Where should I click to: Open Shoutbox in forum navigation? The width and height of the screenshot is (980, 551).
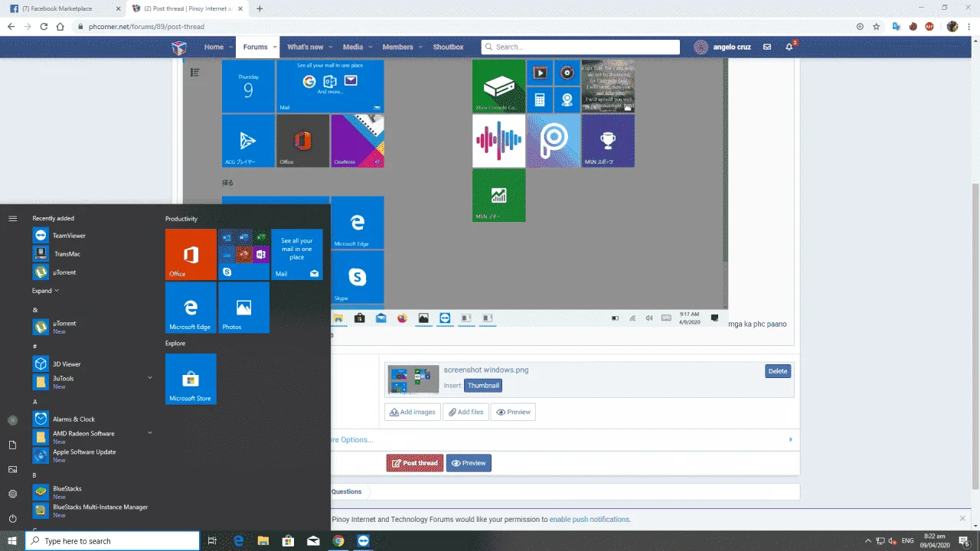pos(449,47)
